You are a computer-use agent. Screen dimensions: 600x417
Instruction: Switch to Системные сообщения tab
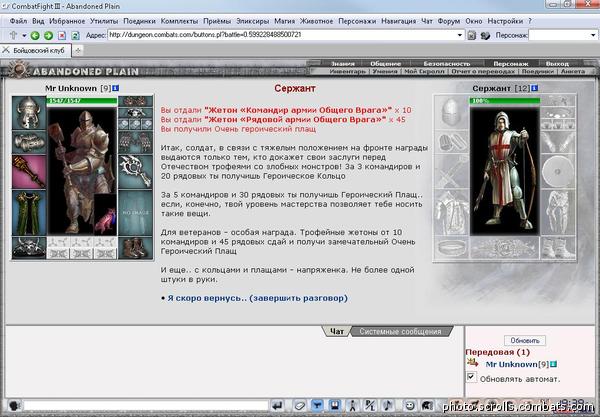(x=400, y=331)
